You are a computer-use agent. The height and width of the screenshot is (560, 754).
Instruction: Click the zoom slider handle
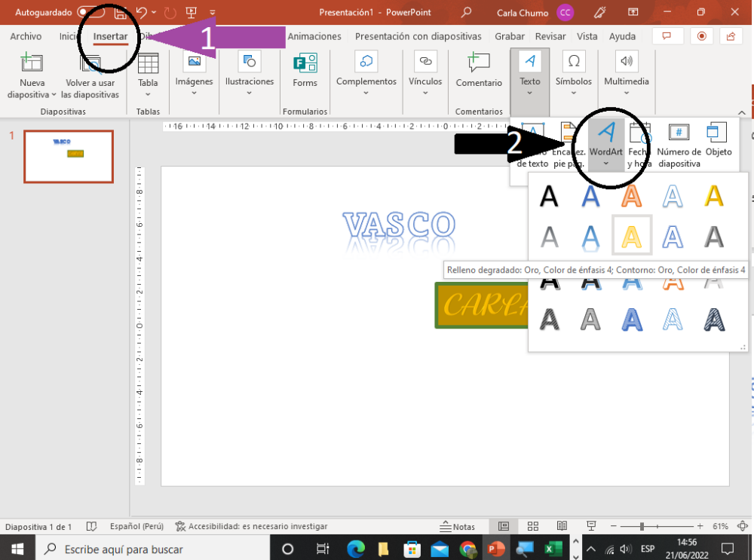[642, 526]
